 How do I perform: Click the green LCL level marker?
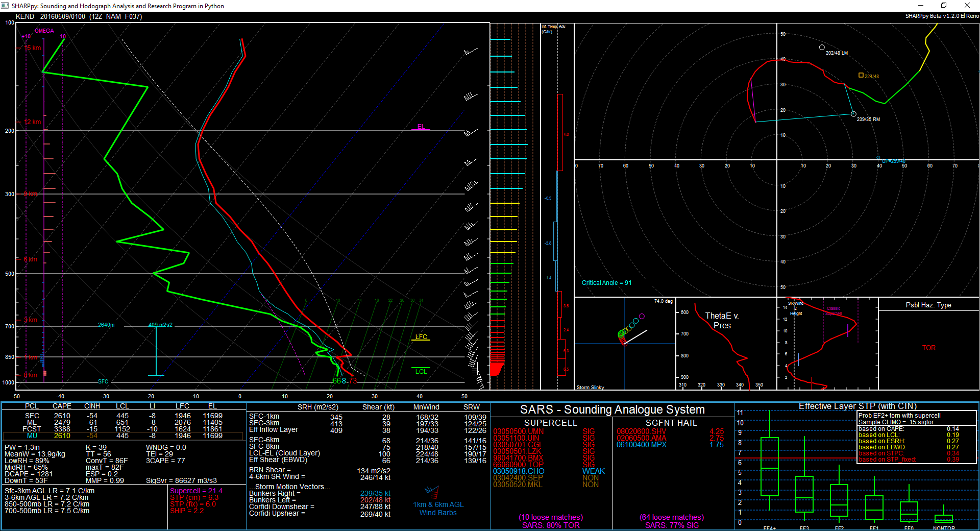pyautogui.click(x=421, y=368)
